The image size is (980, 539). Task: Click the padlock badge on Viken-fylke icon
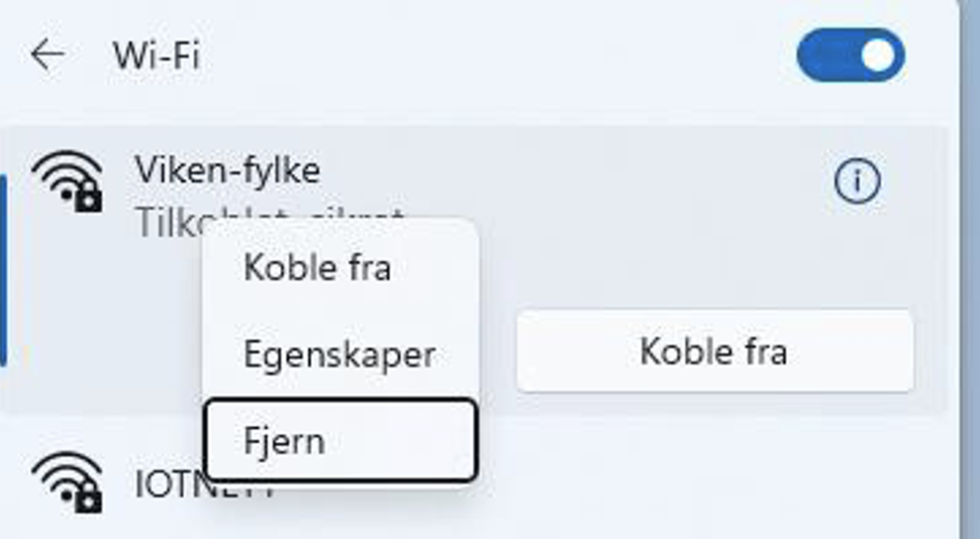click(88, 199)
